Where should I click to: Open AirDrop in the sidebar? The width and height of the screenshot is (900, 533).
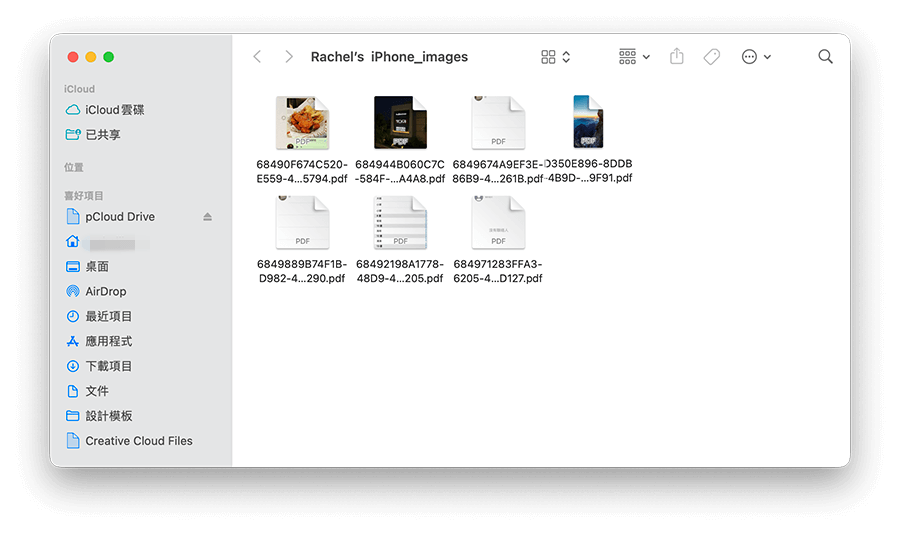coord(105,291)
